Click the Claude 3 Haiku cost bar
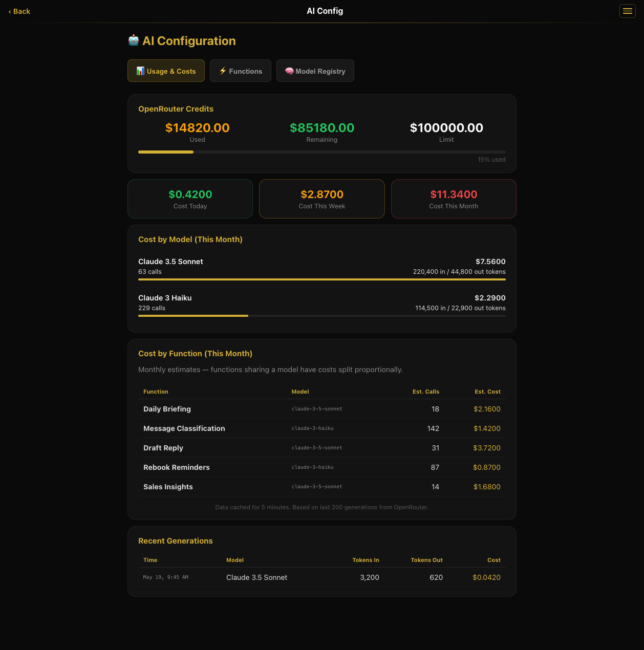644x650 pixels. point(322,316)
